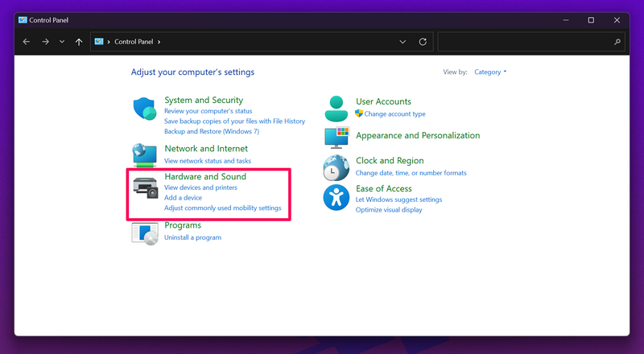The width and height of the screenshot is (644, 354).
Task: Click the Appearance and Personalization monitor icon
Action: [336, 137]
